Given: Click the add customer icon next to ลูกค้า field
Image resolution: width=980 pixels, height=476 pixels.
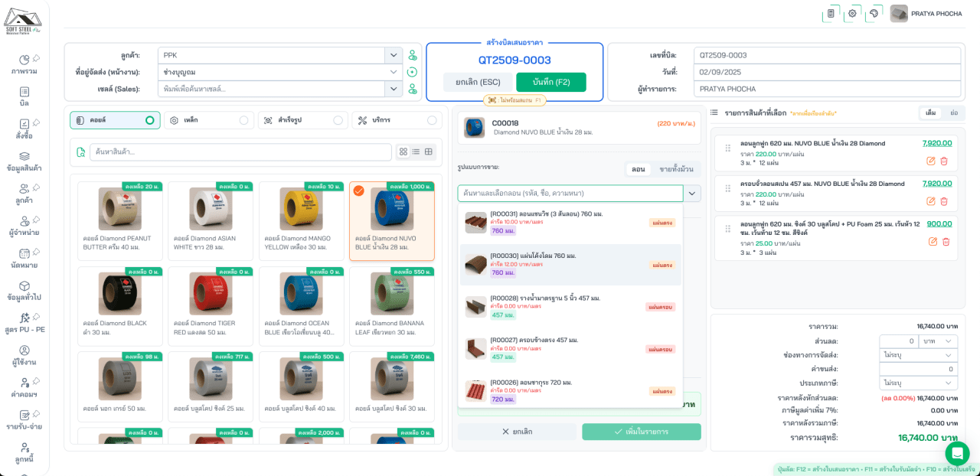Looking at the screenshot, I should click(413, 55).
